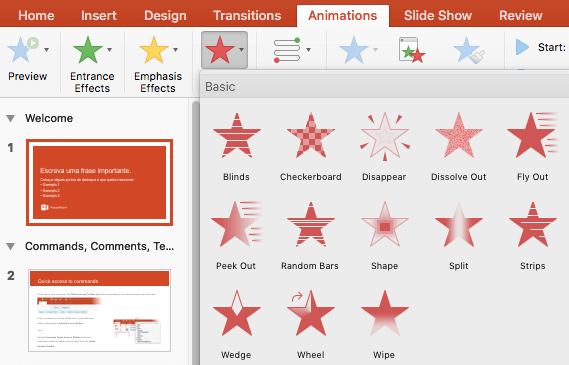Select the Animations tab
Screen dimensions: 569x365
[x=343, y=16]
